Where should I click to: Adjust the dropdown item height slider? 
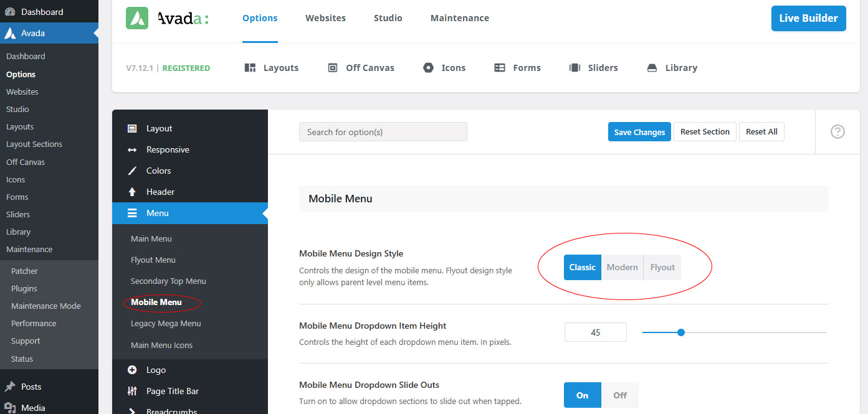tap(681, 332)
